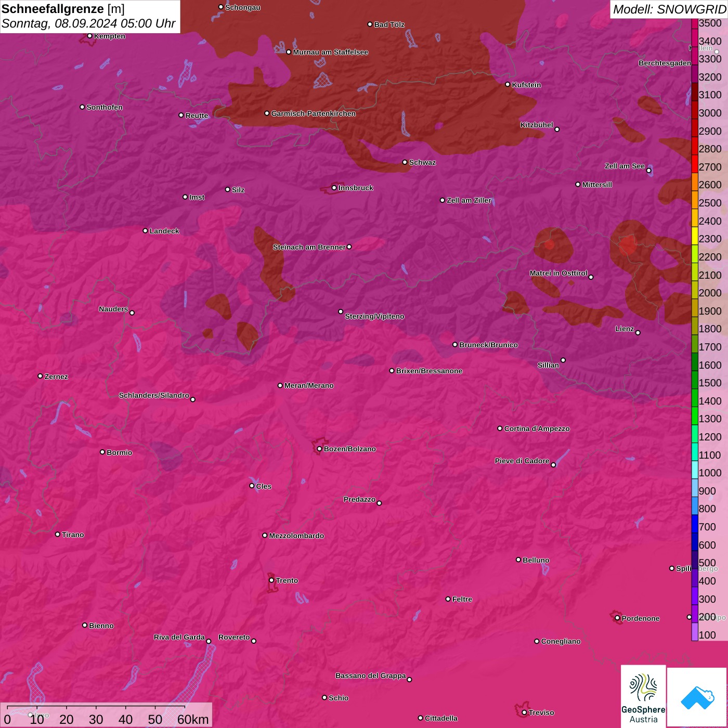This screenshot has height=728, width=728.
Task: Click the Treviso location marker
Action: pos(524,712)
